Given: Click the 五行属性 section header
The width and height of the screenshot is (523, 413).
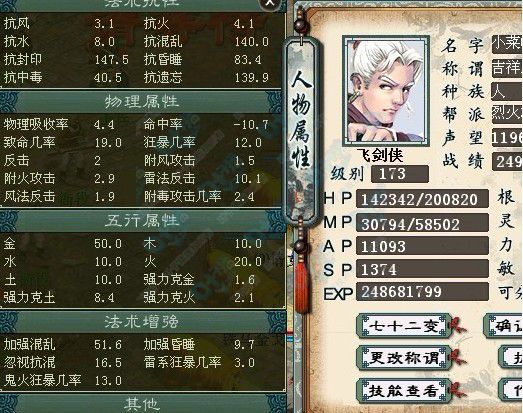Looking at the screenshot, I should click(143, 221).
